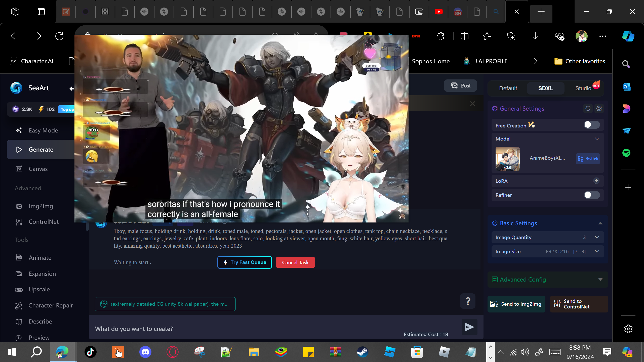Open Discord from the taskbar
The height and width of the screenshot is (362, 644).
coord(145,352)
